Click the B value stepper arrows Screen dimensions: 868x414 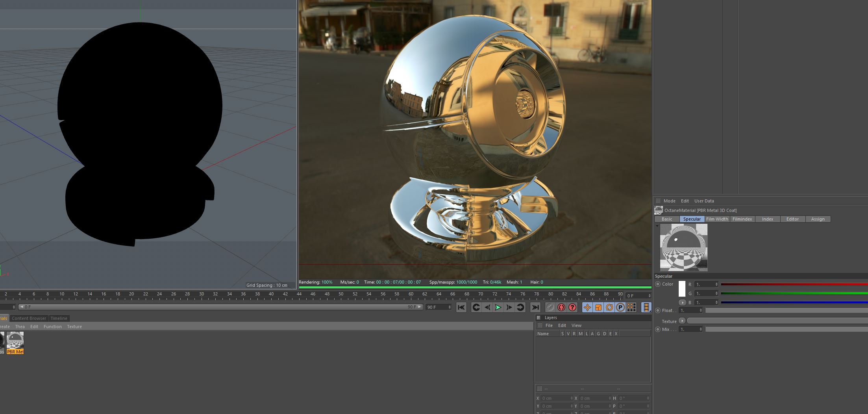[x=716, y=303]
